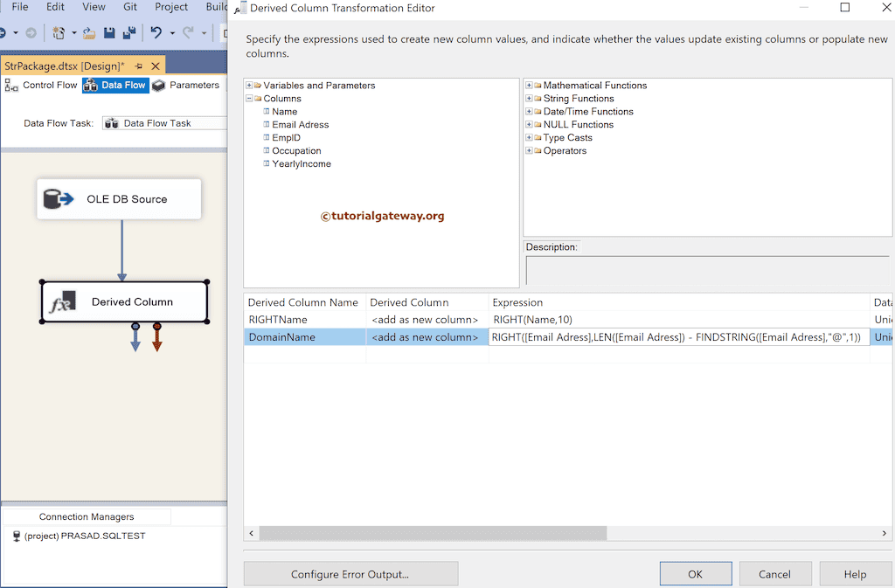Select the New Project toolbar icon
Image resolution: width=895 pixels, height=588 pixels.
click(59, 32)
